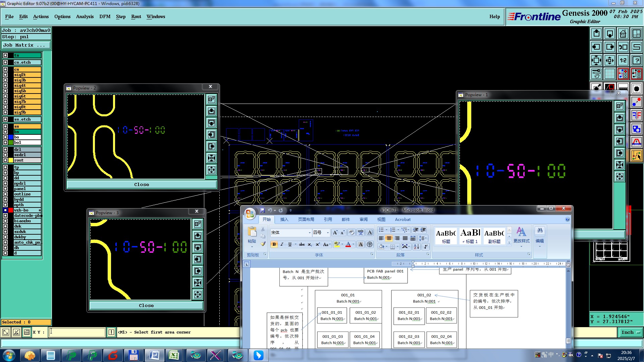
Task: Click the 1:2 zoom scale icon
Action: (x=623, y=60)
